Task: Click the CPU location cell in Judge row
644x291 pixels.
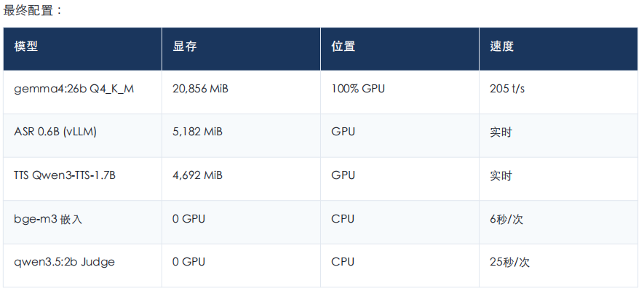Action: [x=343, y=262]
